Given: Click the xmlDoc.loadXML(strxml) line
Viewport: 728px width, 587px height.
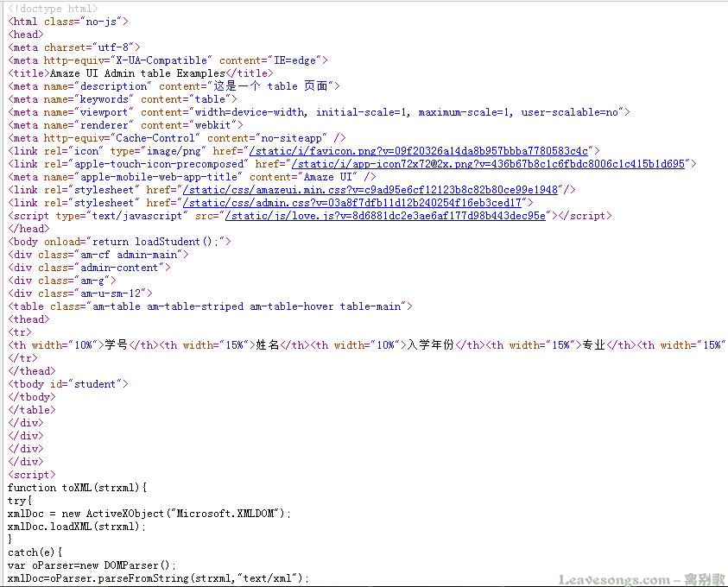Looking at the screenshot, I should pyautogui.click(x=77, y=527).
